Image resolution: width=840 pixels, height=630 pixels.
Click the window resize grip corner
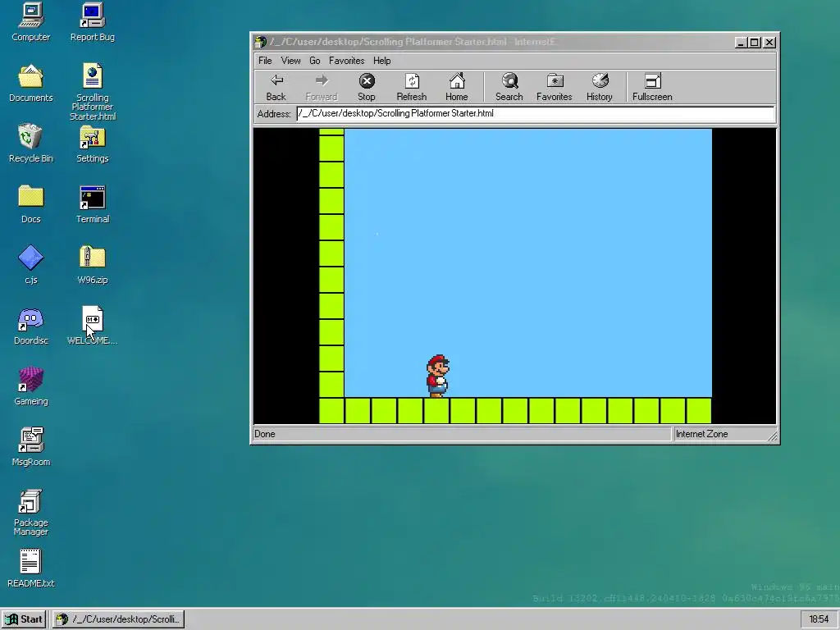772,436
